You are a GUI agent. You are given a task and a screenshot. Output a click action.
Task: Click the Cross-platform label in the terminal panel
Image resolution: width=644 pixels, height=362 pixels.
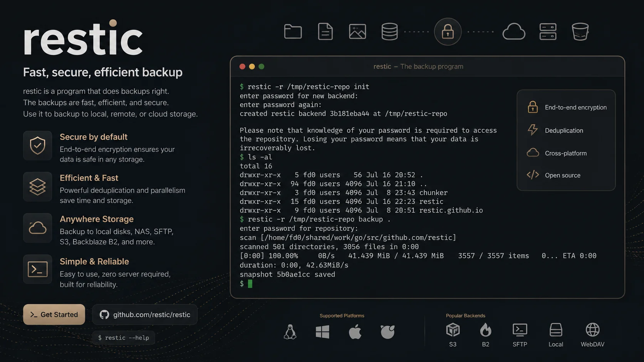[x=566, y=153]
